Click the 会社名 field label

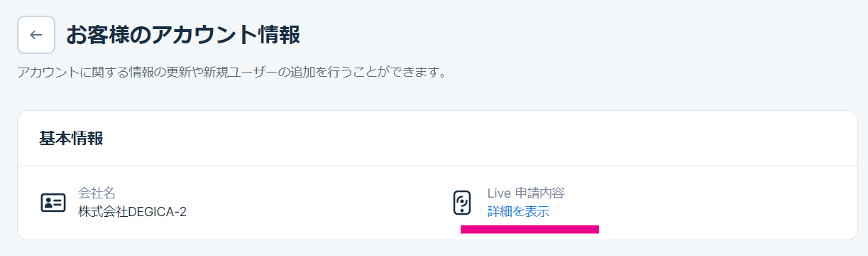click(x=97, y=193)
